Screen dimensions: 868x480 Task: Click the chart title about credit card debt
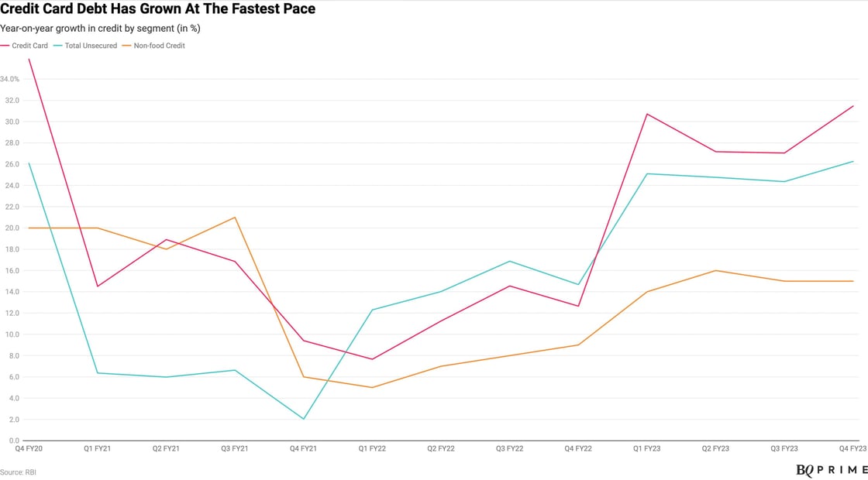pyautogui.click(x=157, y=10)
